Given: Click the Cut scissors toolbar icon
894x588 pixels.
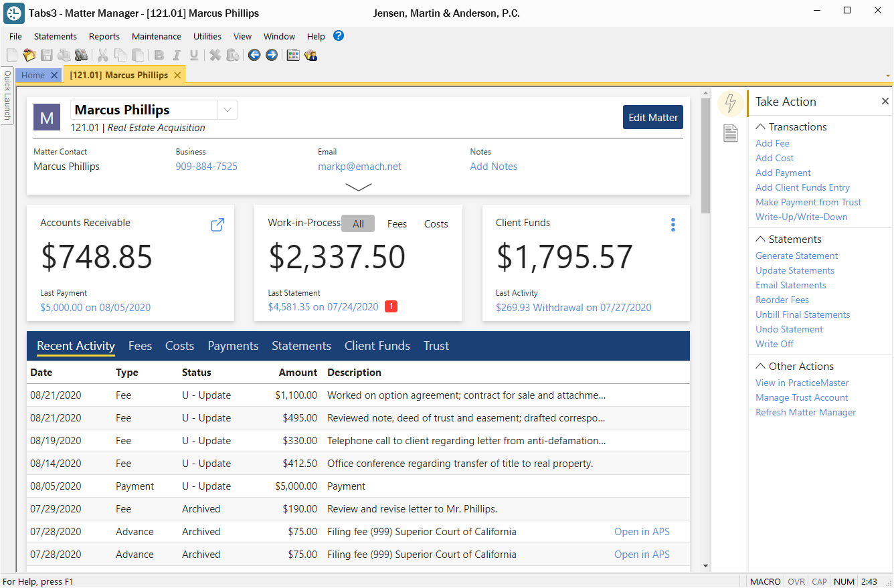Looking at the screenshot, I should tap(102, 55).
